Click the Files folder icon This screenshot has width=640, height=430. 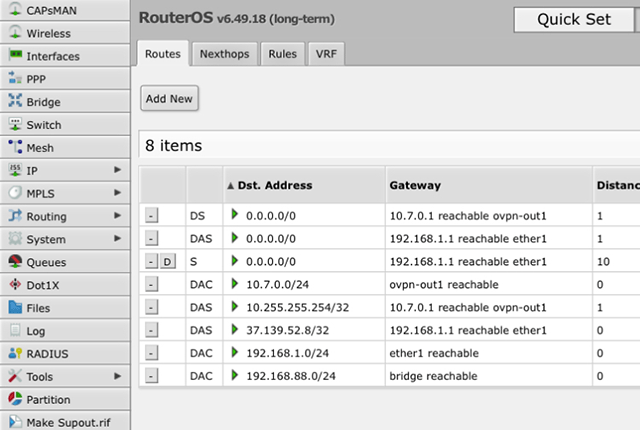pyautogui.click(x=15, y=307)
